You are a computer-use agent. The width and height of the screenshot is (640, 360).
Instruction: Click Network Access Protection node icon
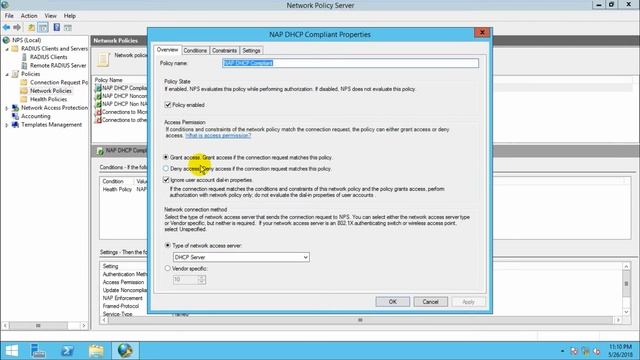pyautogui.click(x=15, y=108)
